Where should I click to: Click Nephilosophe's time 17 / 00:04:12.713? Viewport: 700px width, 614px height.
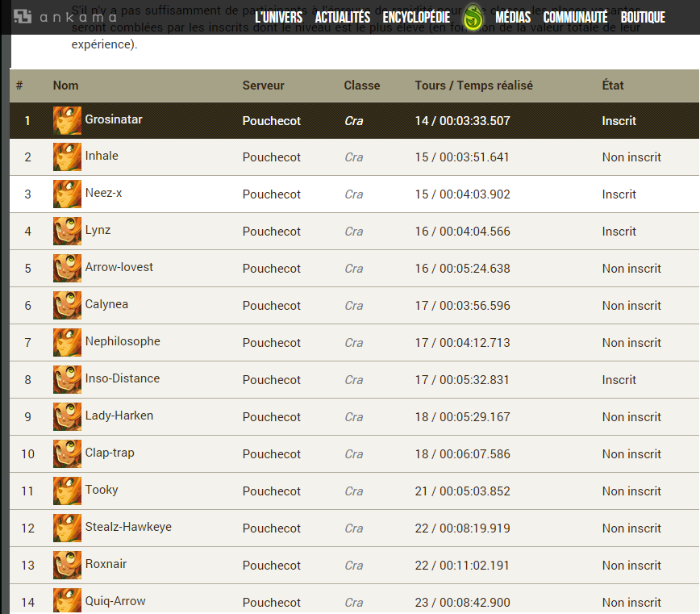[x=463, y=342]
